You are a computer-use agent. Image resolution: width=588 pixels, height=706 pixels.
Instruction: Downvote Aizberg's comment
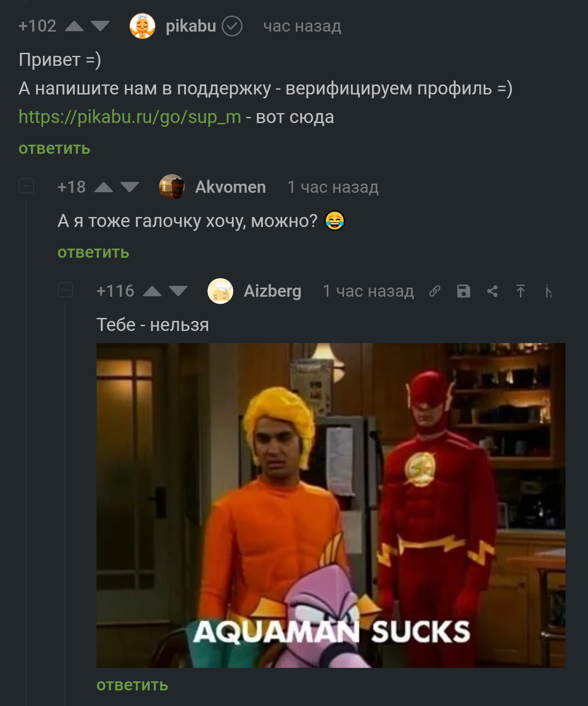[x=178, y=291]
